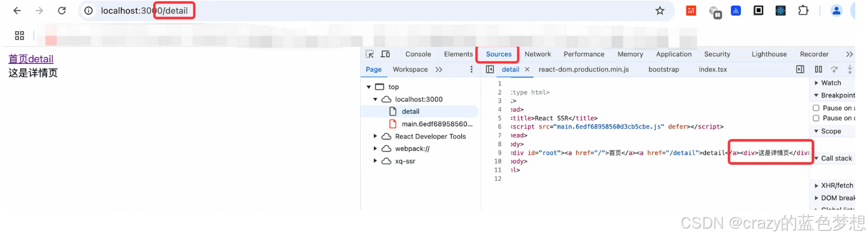Switch to the Elements tab
Image resolution: width=868 pixels, height=238 pixels.
tap(458, 54)
